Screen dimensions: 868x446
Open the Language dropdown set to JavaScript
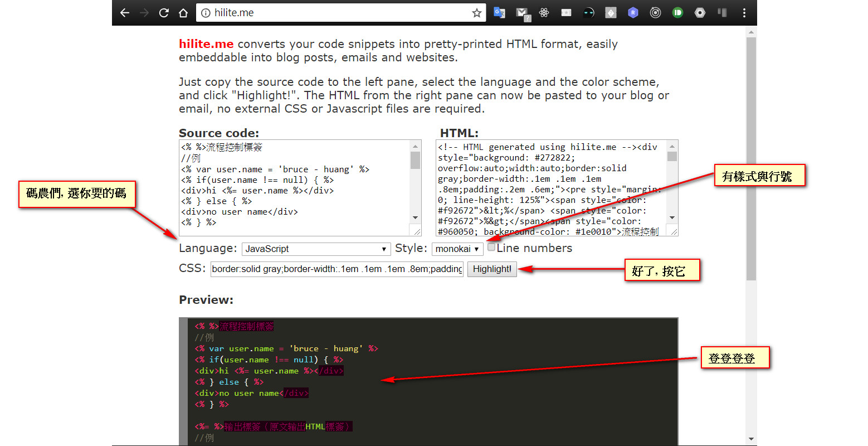pos(316,249)
